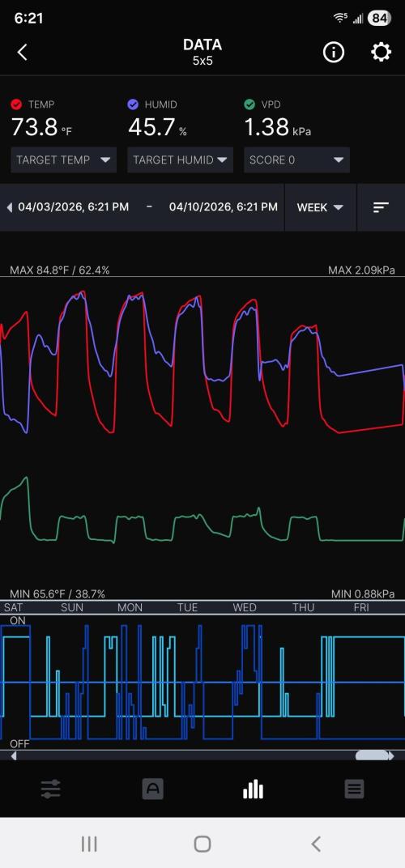
Task: Expand the TARGET HUMID dropdown
Action: [180, 160]
